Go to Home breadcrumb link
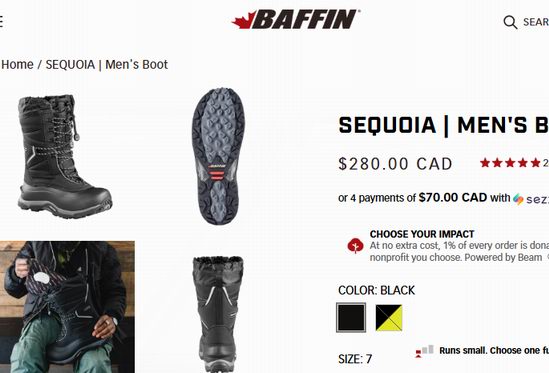The image size is (549, 373). 18,64
